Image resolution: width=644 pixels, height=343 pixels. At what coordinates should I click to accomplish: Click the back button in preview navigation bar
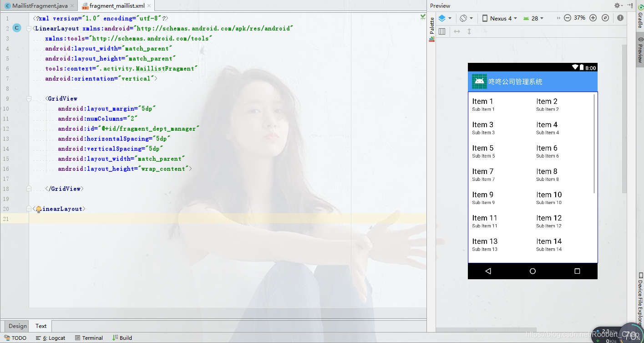488,271
